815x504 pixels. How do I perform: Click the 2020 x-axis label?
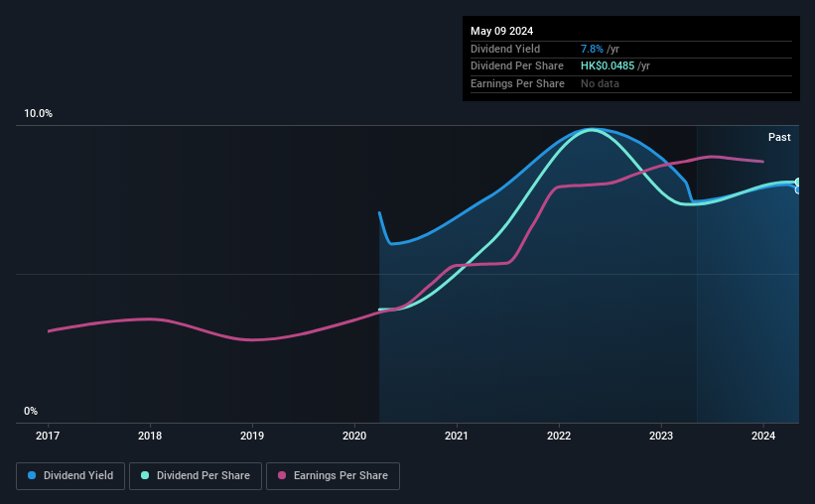pyautogui.click(x=354, y=436)
